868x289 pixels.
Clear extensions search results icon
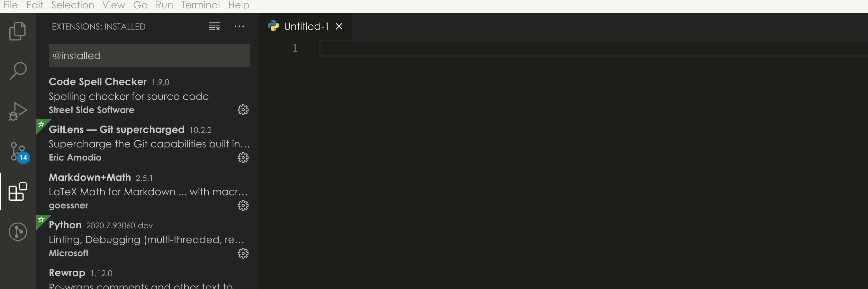pyautogui.click(x=215, y=26)
